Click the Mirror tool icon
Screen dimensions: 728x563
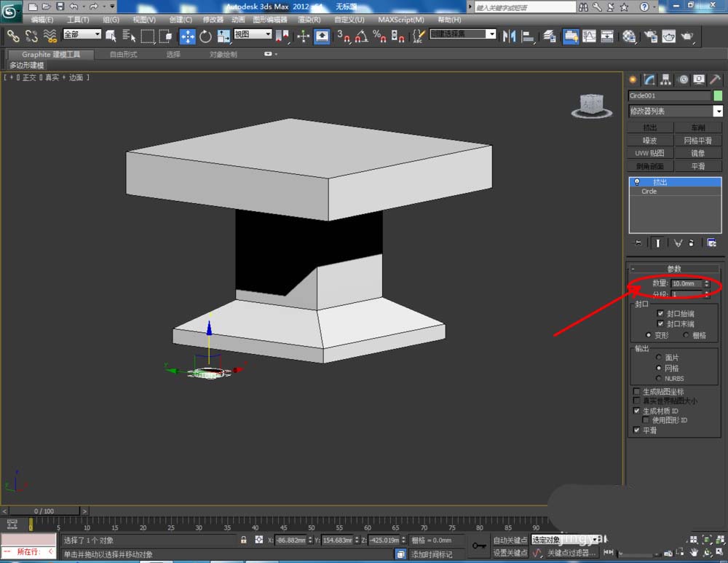click(x=510, y=36)
